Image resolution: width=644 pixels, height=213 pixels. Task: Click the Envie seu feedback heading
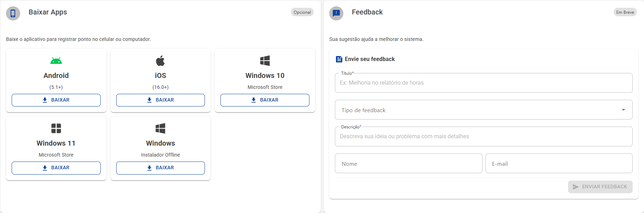[370, 59]
